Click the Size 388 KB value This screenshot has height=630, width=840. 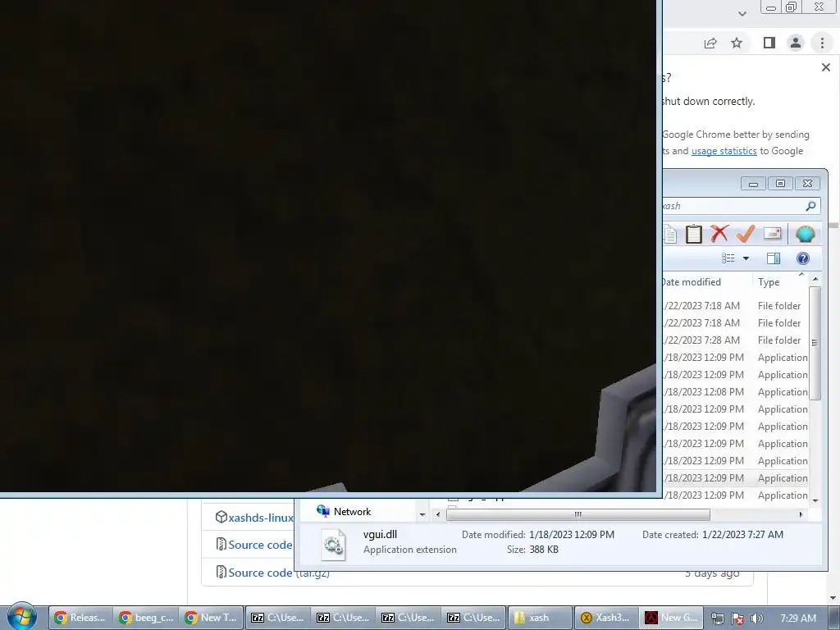(x=544, y=550)
